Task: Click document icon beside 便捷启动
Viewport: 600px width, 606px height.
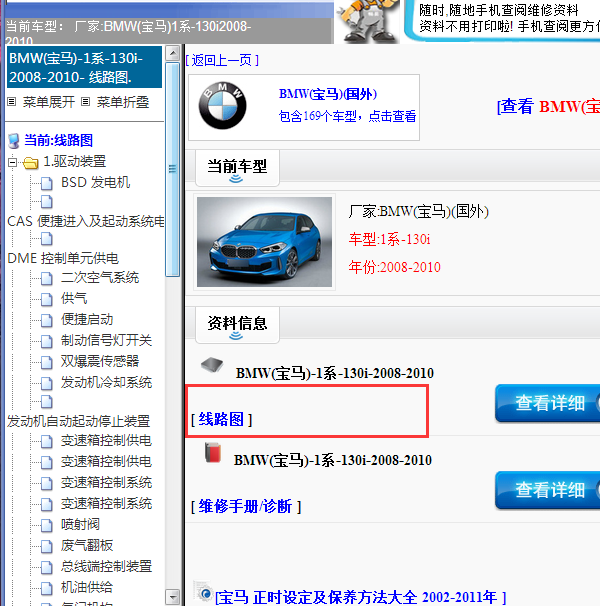Action: pos(47,320)
